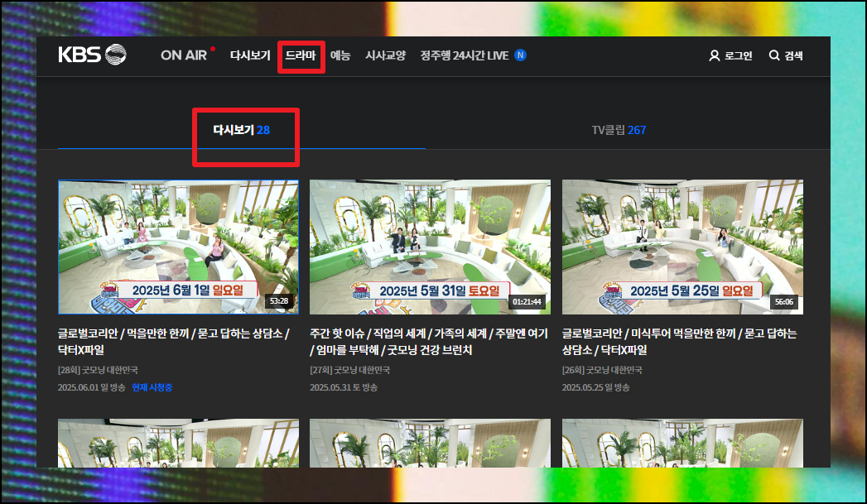
Task: Open the 시사교양 menu
Action: [385, 55]
